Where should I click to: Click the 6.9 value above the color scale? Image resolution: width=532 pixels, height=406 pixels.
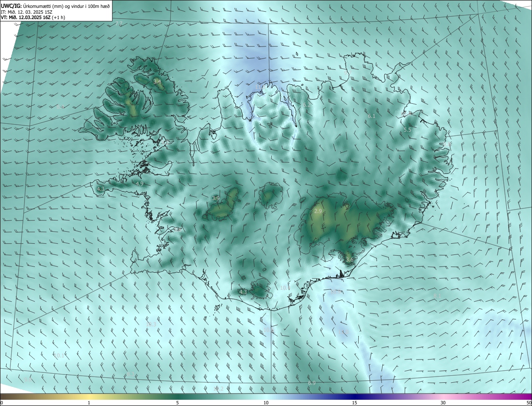[x=312, y=383]
